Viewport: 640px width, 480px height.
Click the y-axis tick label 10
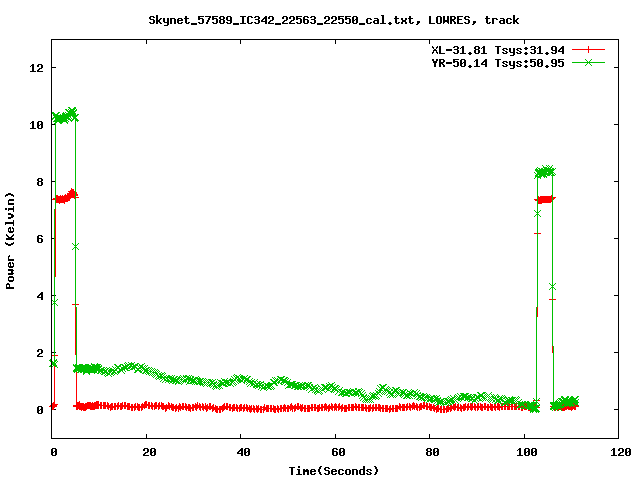(37, 125)
